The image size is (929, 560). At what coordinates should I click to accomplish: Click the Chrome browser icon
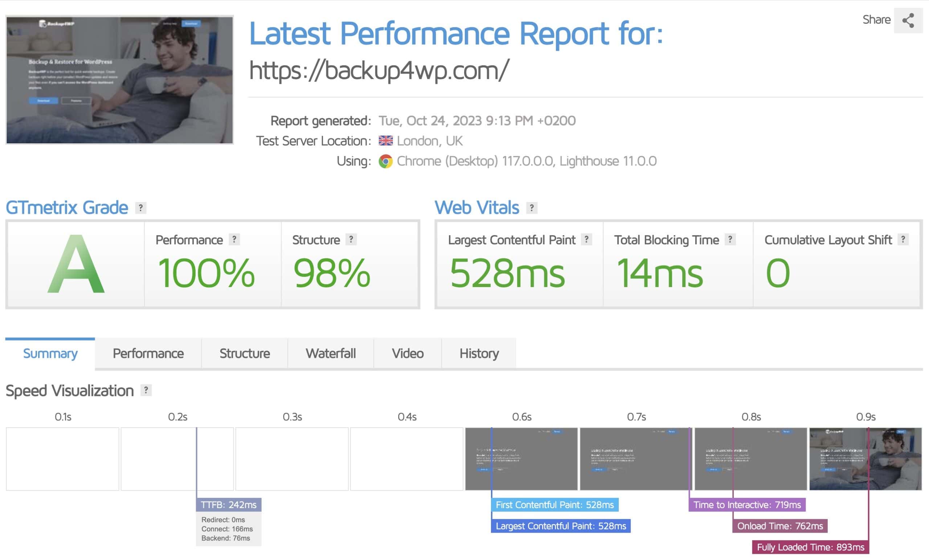point(385,162)
